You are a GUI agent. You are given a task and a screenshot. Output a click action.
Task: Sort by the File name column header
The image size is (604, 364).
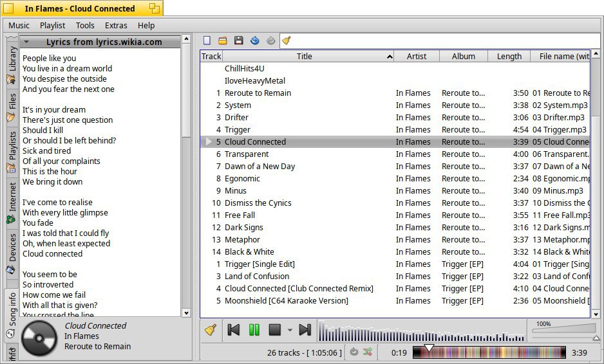560,56
